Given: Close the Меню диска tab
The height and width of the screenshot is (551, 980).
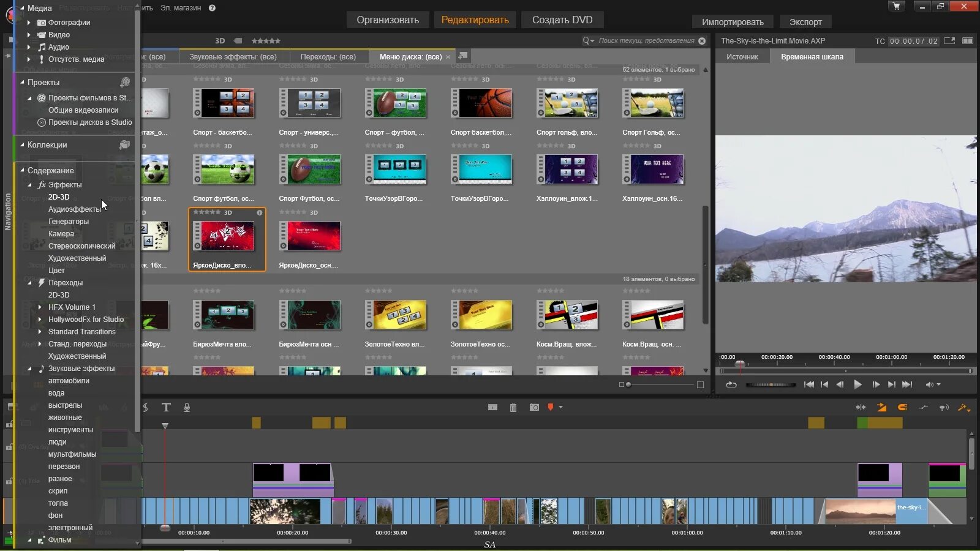Looking at the screenshot, I should [x=448, y=57].
